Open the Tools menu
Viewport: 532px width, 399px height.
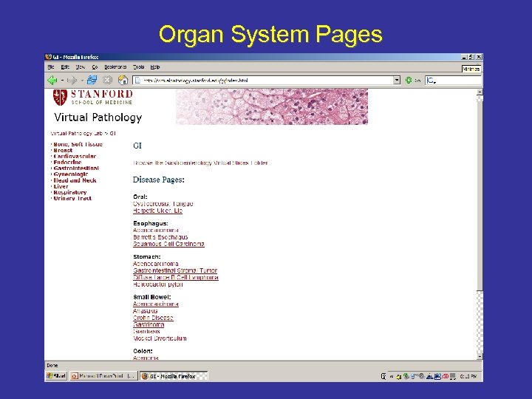point(138,67)
